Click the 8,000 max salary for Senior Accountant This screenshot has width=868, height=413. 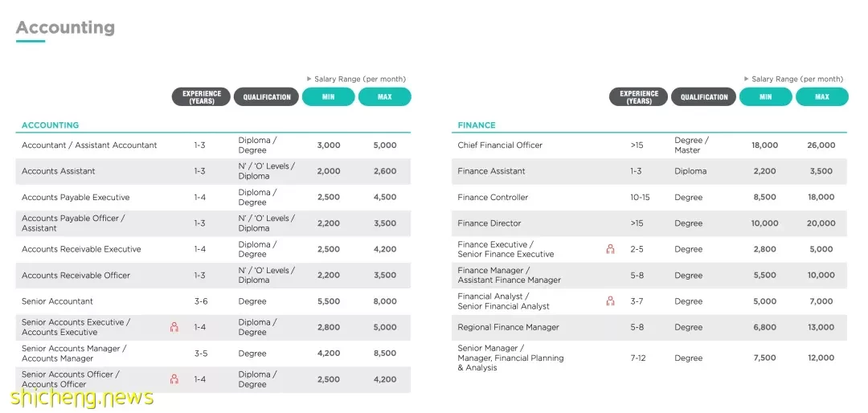[385, 301]
